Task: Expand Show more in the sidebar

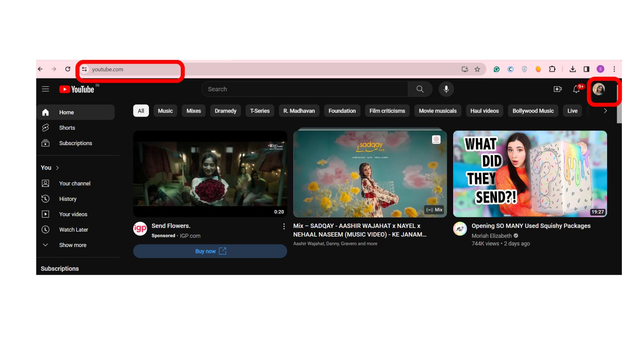Action: coord(72,245)
